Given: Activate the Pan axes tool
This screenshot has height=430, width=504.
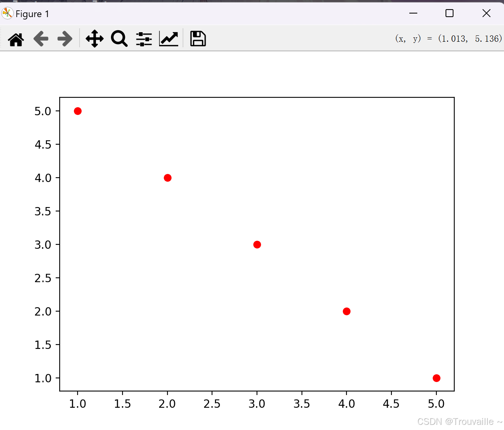Looking at the screenshot, I should tap(95, 39).
